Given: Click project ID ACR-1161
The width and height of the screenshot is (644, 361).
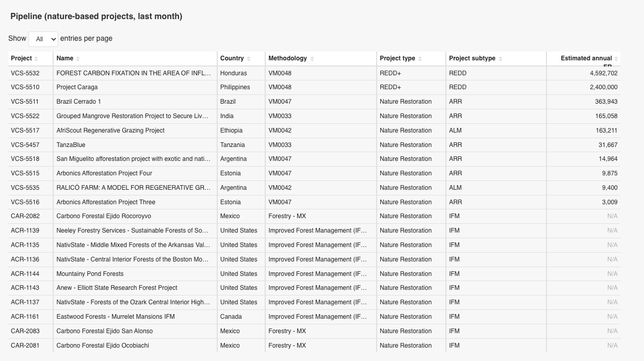Looking at the screenshot, I should click(x=25, y=317).
